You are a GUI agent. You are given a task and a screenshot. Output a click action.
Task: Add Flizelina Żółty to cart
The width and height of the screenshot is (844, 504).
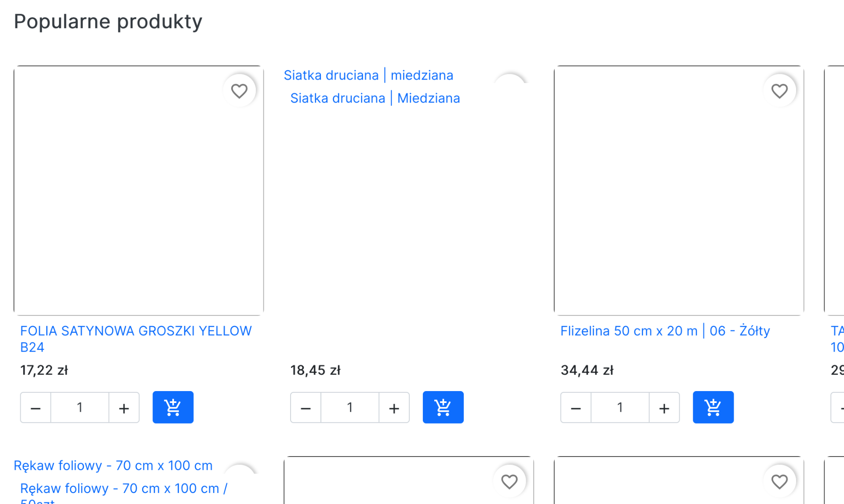pyautogui.click(x=713, y=407)
